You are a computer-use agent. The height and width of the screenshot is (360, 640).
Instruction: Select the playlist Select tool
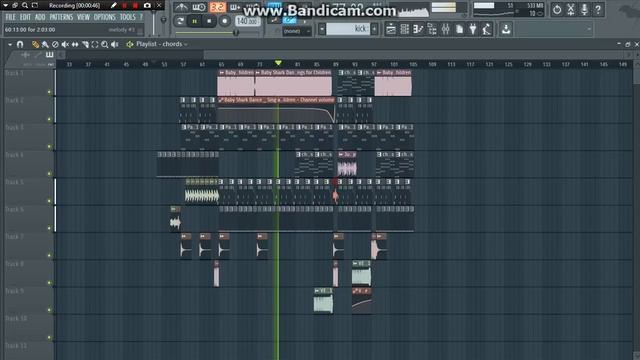coord(95,44)
